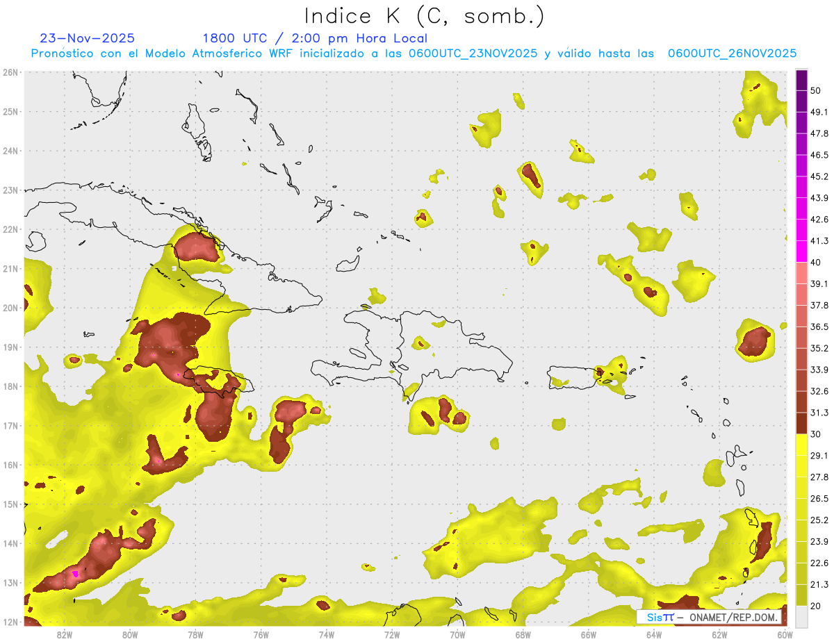Select the "12N" latitude label
The image size is (834, 644).
pyautogui.click(x=10, y=622)
